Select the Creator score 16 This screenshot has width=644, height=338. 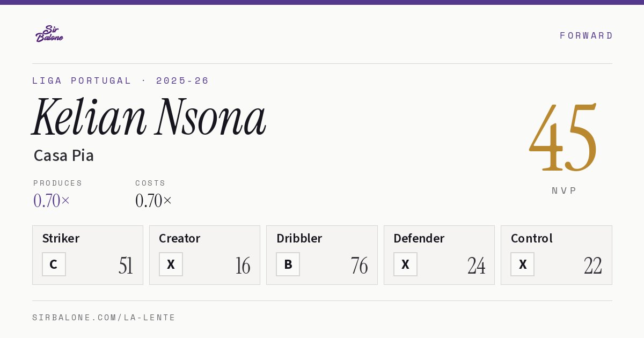click(x=243, y=266)
